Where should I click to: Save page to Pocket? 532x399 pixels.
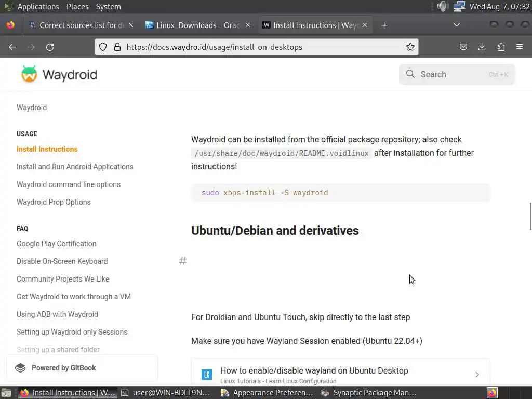(463, 47)
